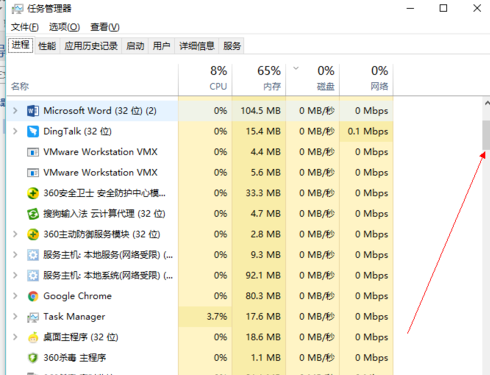
Task: Select the DingTalk (32 位) row name
Action: point(77,131)
